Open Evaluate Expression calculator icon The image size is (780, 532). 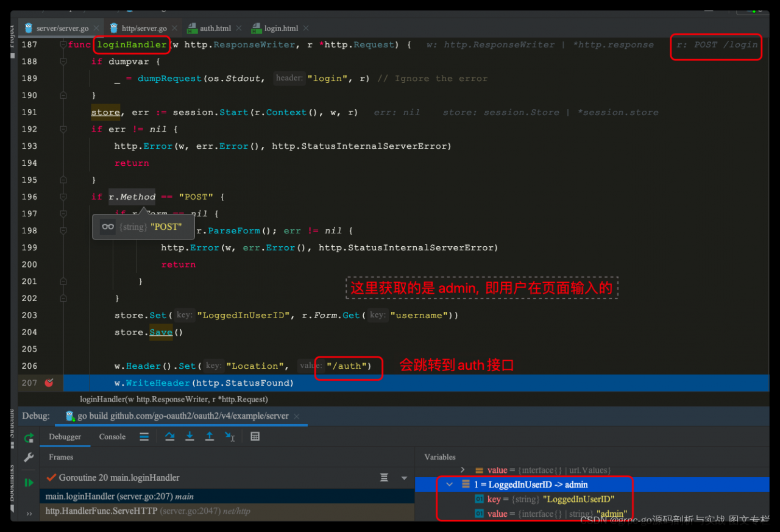[x=255, y=436]
